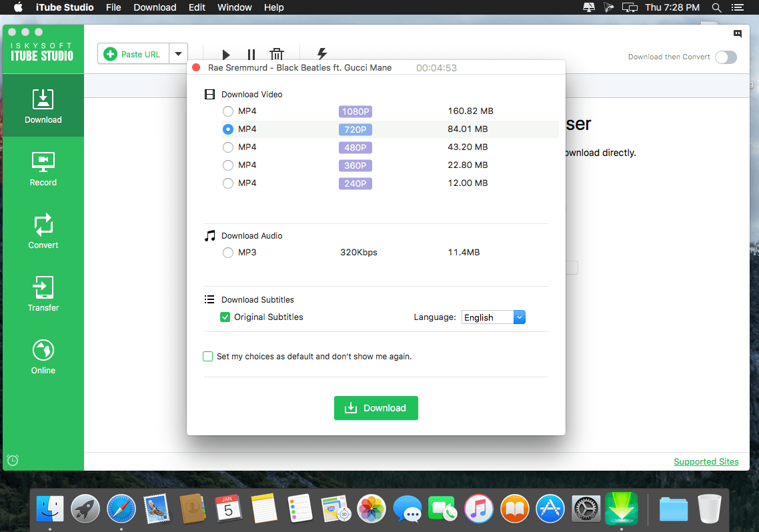Open the Download menu in menu bar
The image size is (759, 532).
(x=155, y=7)
